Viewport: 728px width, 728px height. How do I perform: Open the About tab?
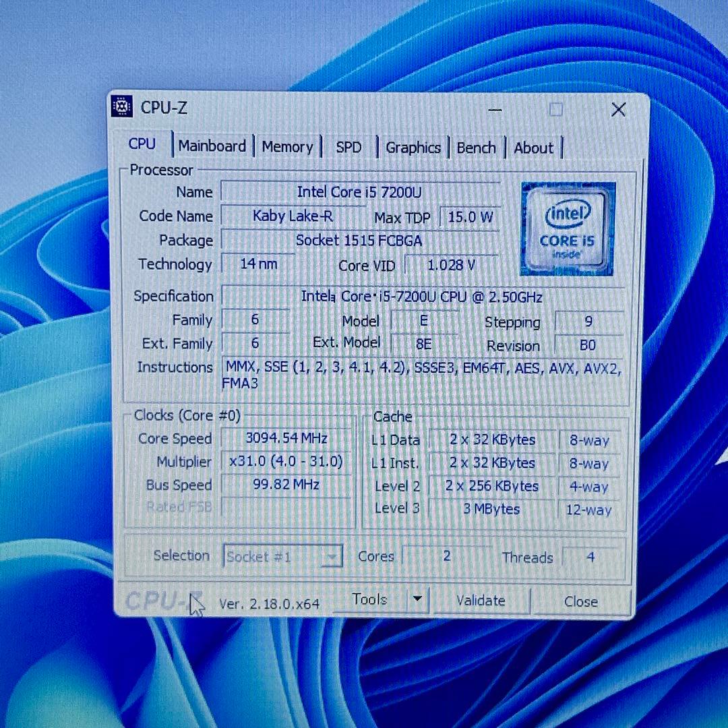(533, 148)
